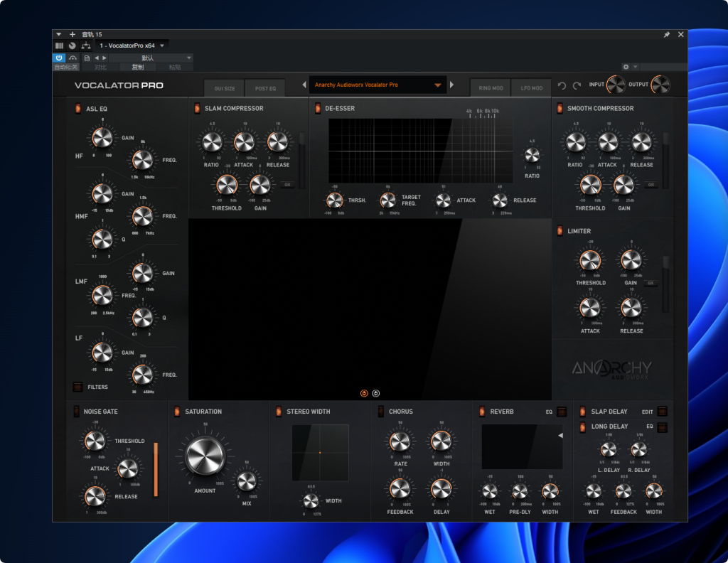Screen dimensions: 728x563
Task: Open the LFO MOD tab
Action: [532, 87]
